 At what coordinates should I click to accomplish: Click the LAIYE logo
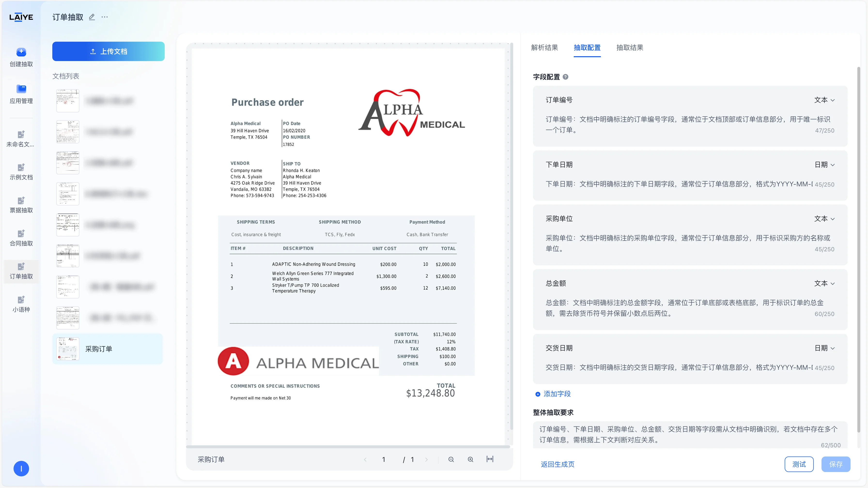point(21,17)
